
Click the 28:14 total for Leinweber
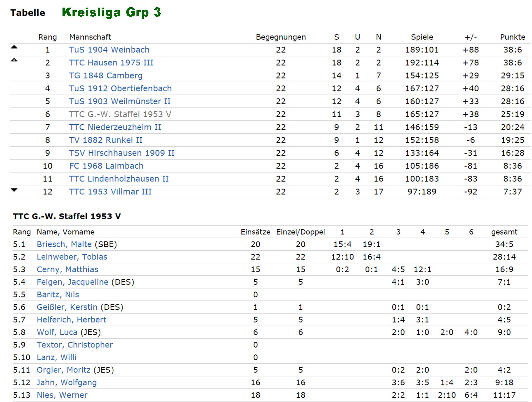tap(504, 257)
